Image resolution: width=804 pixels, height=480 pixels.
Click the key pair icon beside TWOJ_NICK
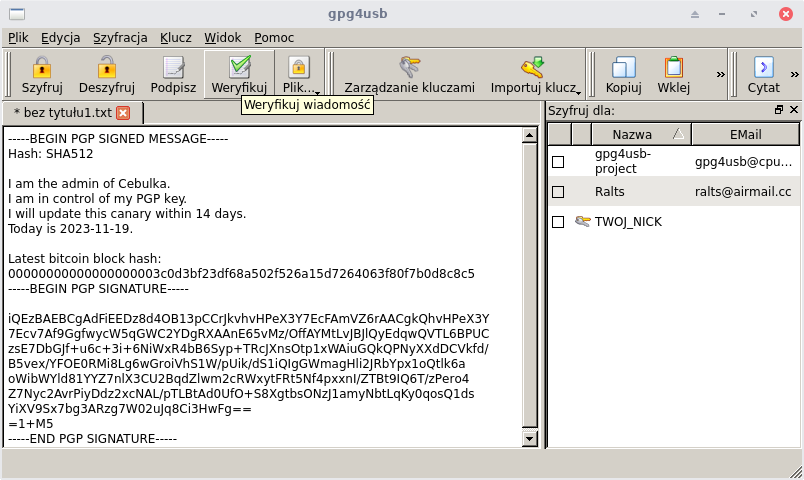pyautogui.click(x=582, y=222)
